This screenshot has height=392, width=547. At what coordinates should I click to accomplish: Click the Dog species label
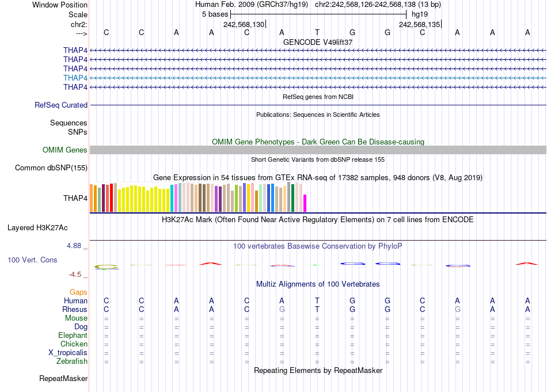point(81,327)
